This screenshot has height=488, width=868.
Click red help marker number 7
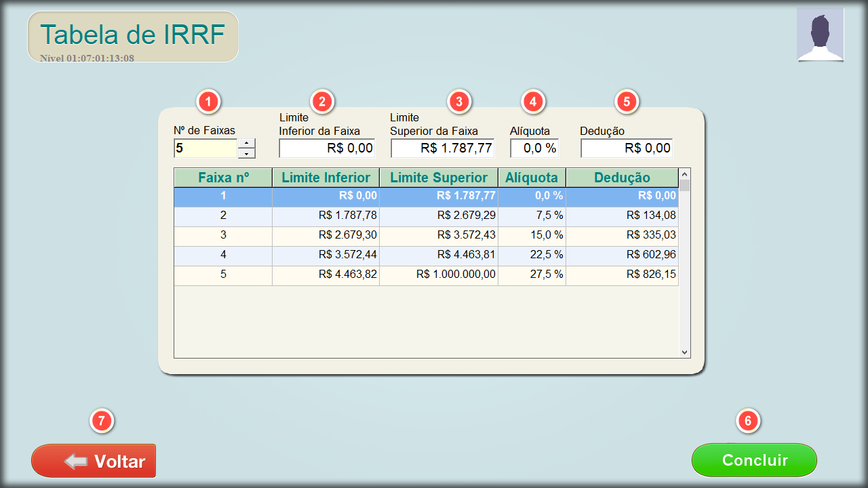(102, 421)
